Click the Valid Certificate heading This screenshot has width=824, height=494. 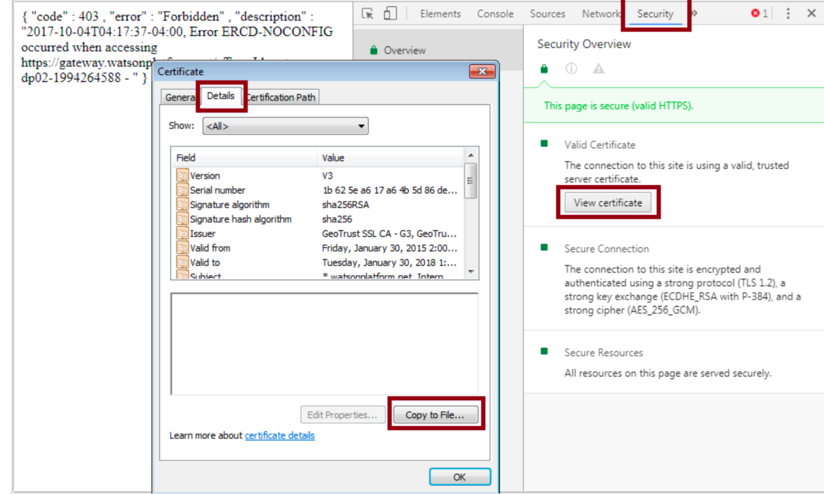pos(600,145)
